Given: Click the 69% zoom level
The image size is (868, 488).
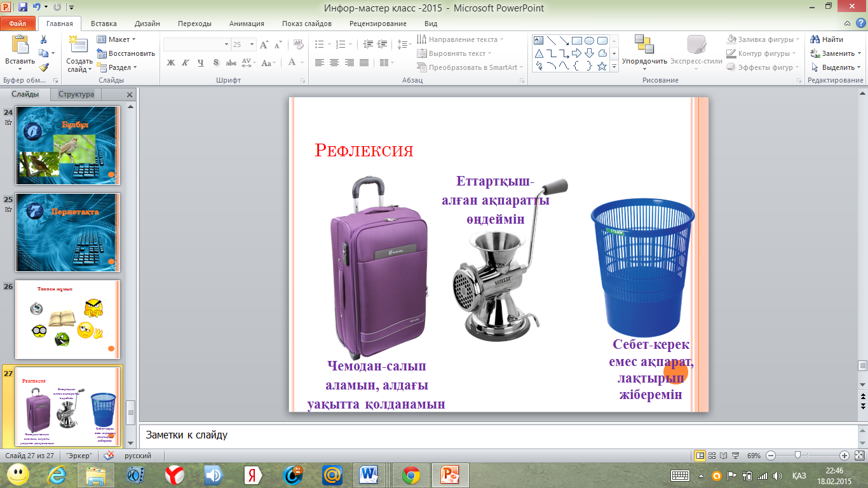Looking at the screenshot, I should pyautogui.click(x=754, y=456).
